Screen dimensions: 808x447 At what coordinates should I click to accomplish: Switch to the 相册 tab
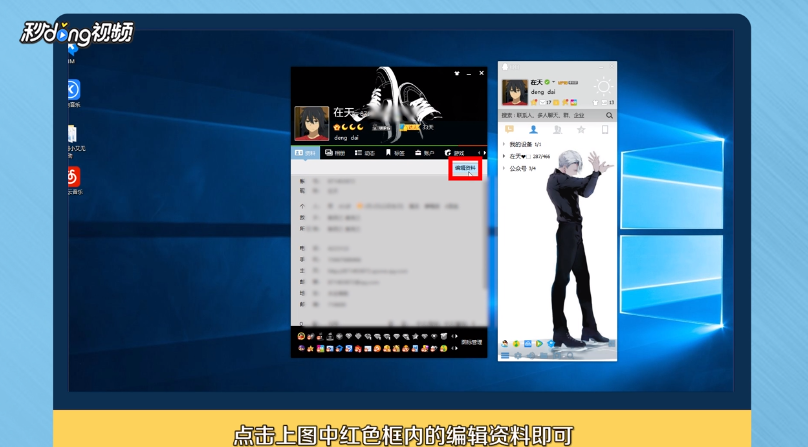tap(335, 153)
